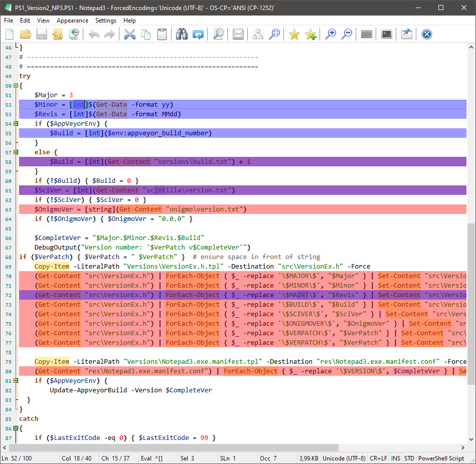Click the Paste clipboard icon
Image resolution: width=476 pixels, height=464 pixels.
[162, 34]
